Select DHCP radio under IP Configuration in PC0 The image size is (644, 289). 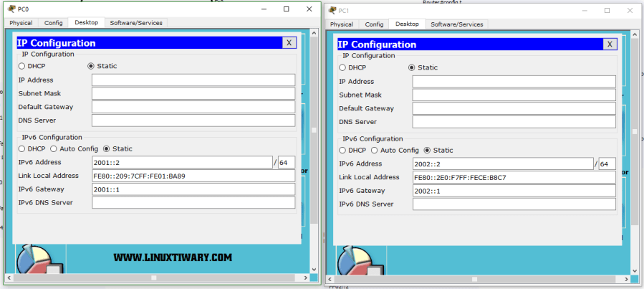21,66
